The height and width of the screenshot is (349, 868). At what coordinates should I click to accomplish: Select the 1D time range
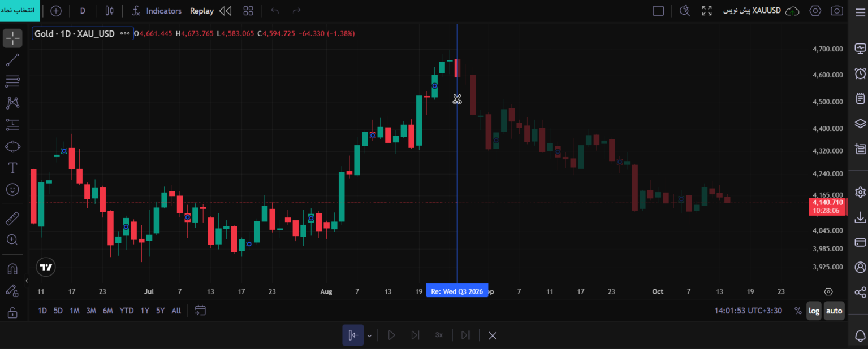(42, 311)
